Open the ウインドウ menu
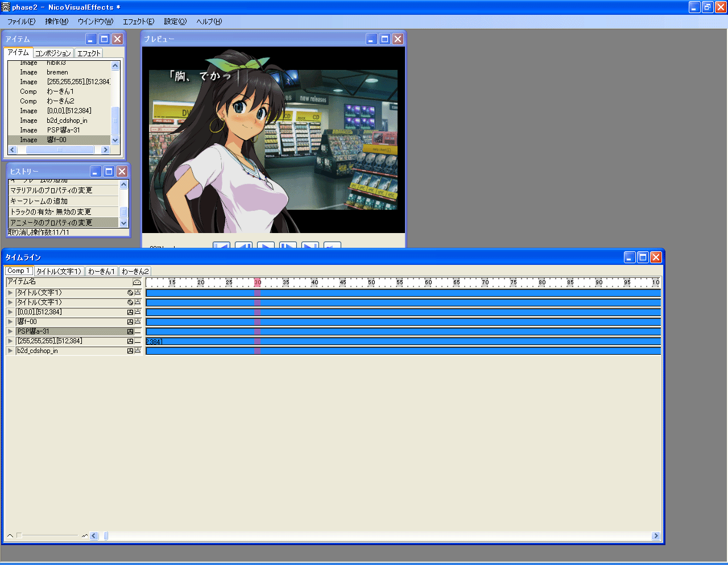This screenshot has height=565, width=728. (x=96, y=22)
